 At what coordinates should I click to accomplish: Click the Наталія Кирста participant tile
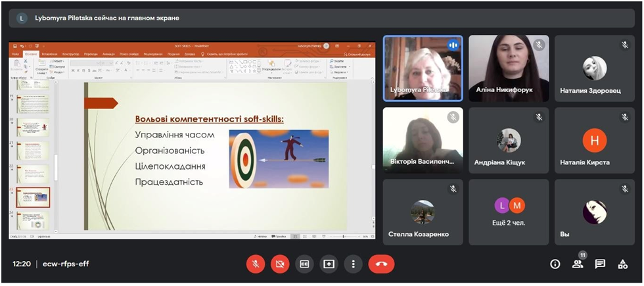click(x=594, y=140)
